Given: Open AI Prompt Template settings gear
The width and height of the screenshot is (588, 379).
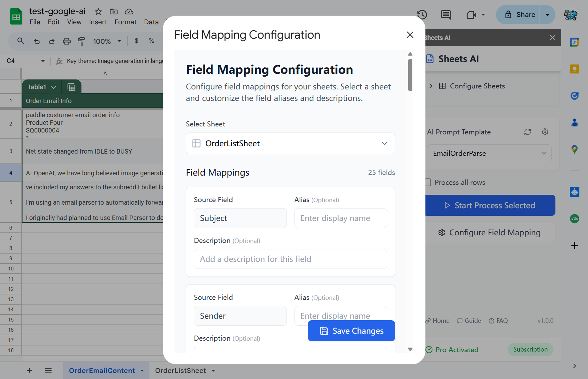Looking at the screenshot, I should (545, 132).
